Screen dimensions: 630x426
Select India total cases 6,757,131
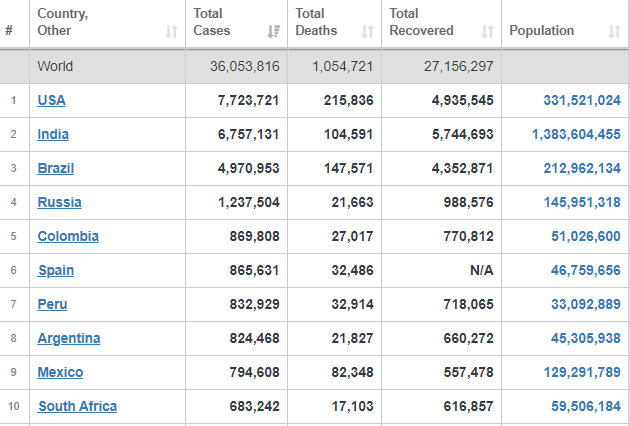point(248,134)
